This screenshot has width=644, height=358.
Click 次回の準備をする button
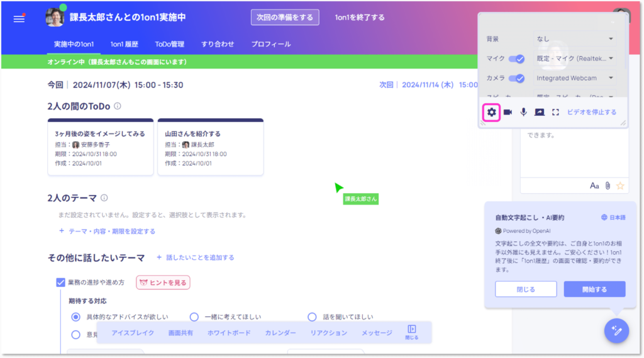285,17
